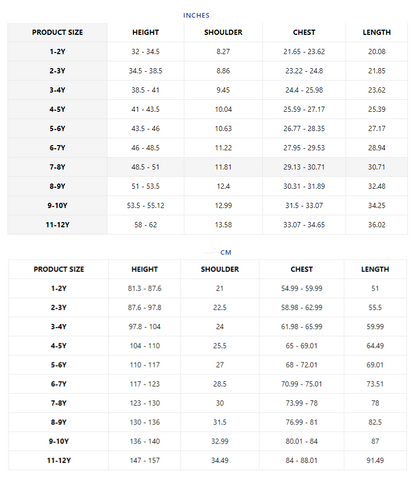Image resolution: width=416 pixels, height=480 pixels.
Task: Click PRODUCT SIZE header in CM table
Action: tap(59, 269)
